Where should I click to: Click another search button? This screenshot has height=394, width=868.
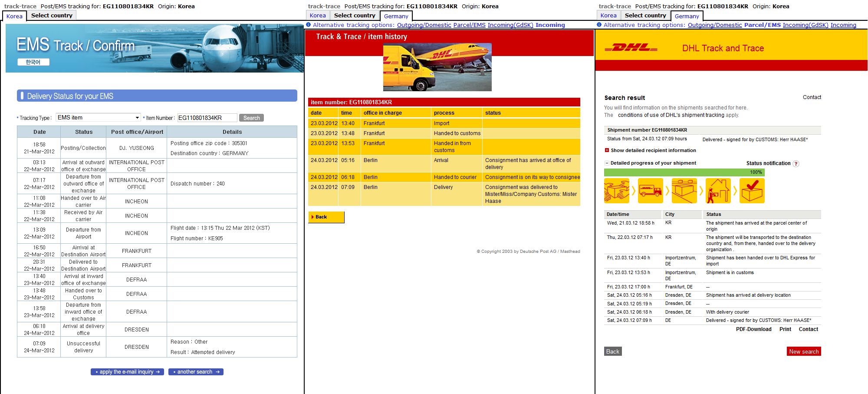(196, 372)
